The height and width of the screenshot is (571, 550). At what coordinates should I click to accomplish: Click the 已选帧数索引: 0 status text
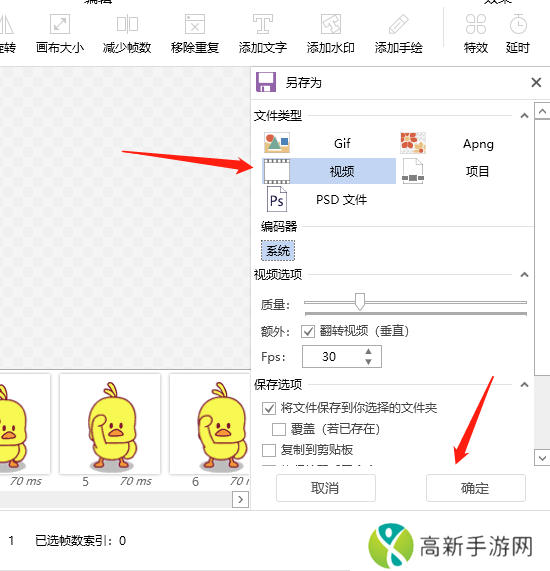(x=80, y=541)
